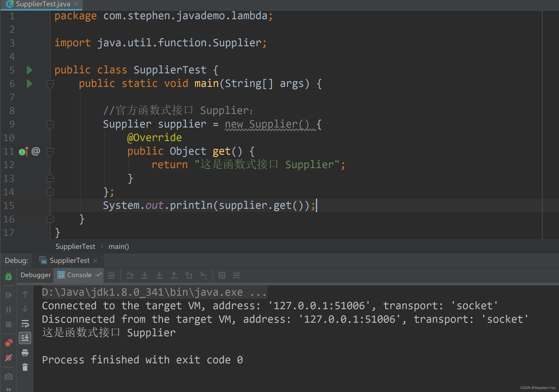
Task: Click the run gutter arrow beside class SupplierTest
Action: [30, 70]
